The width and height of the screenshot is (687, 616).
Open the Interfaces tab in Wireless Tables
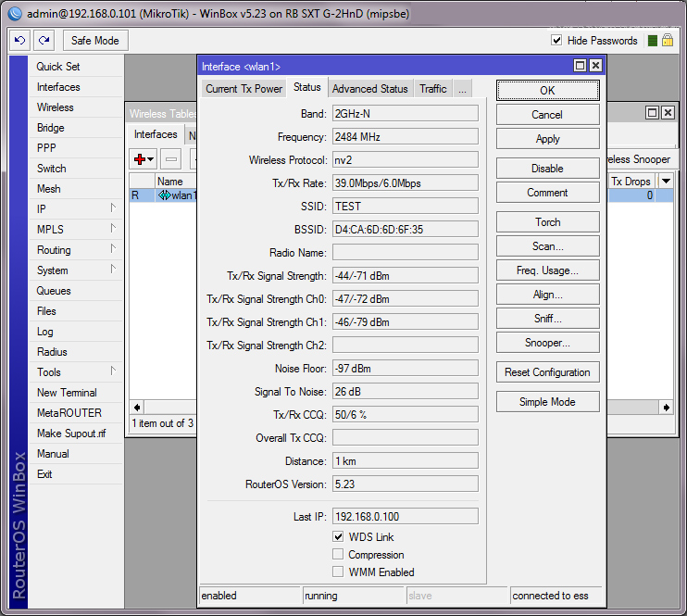(x=156, y=134)
